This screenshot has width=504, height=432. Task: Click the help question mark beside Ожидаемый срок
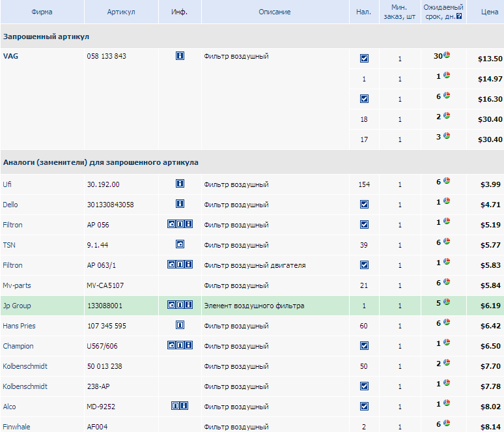pos(459,16)
